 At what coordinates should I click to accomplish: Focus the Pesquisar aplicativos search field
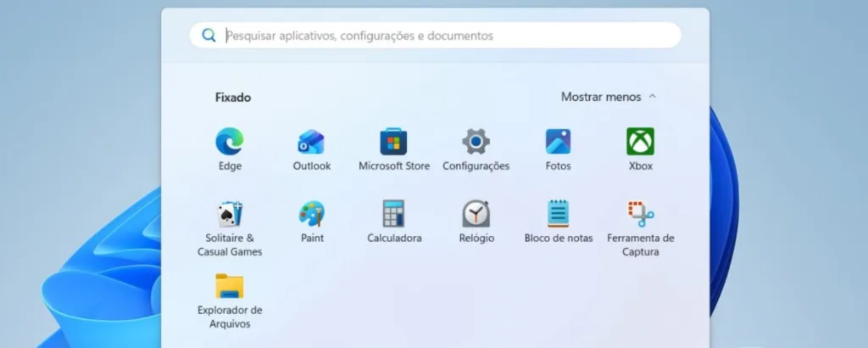(435, 36)
